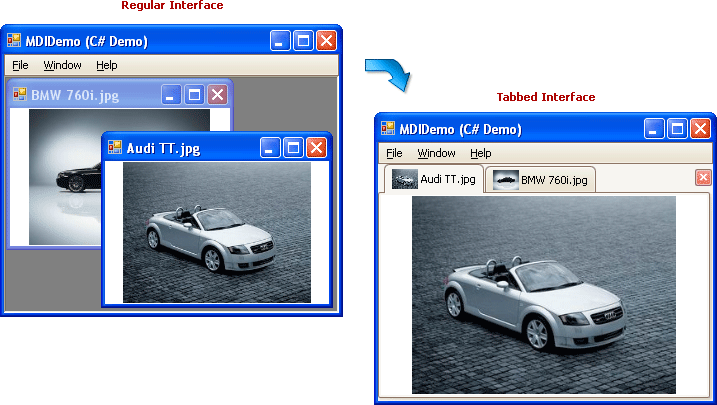Click app icon in tabbed MDIDemo title bar
Viewport: 717px width, 405px height.
click(388, 128)
